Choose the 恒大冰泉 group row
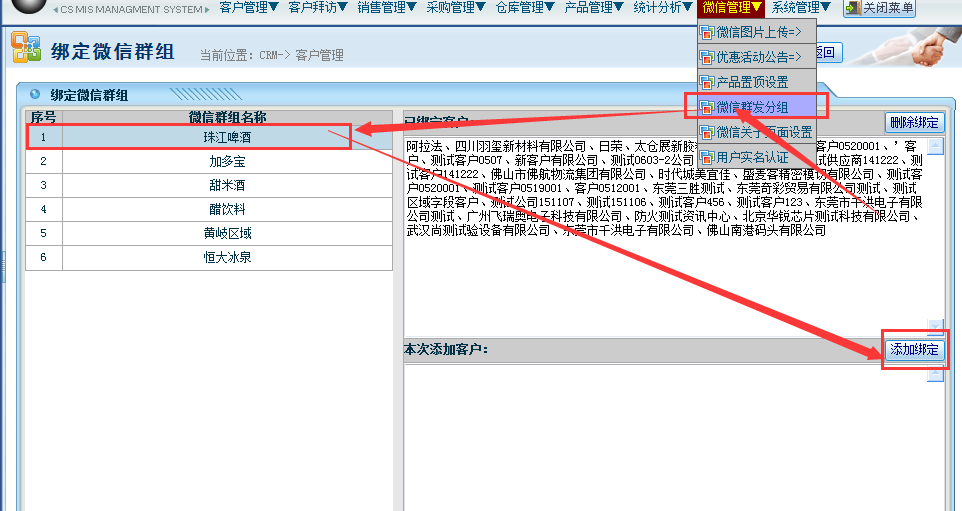This screenshot has width=962, height=511. (227, 257)
